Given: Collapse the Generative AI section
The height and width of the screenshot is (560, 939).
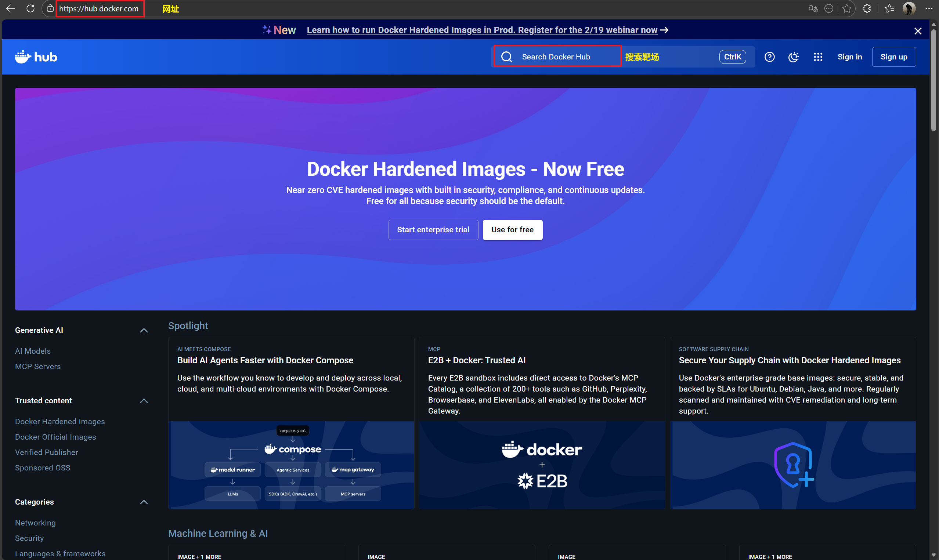Looking at the screenshot, I should (144, 330).
